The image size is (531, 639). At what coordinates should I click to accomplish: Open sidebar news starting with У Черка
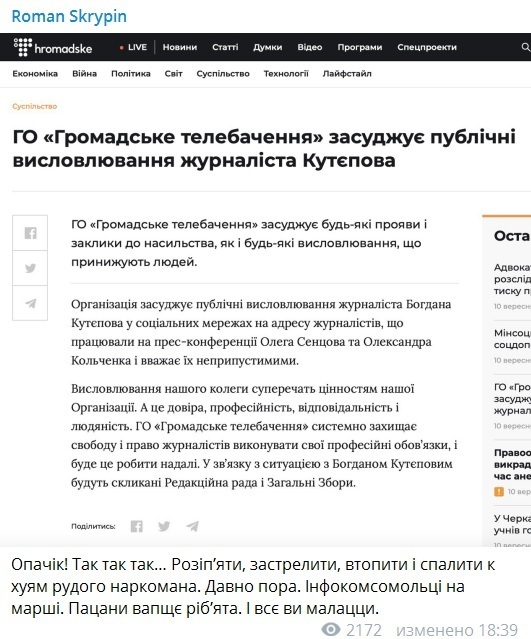click(x=512, y=524)
